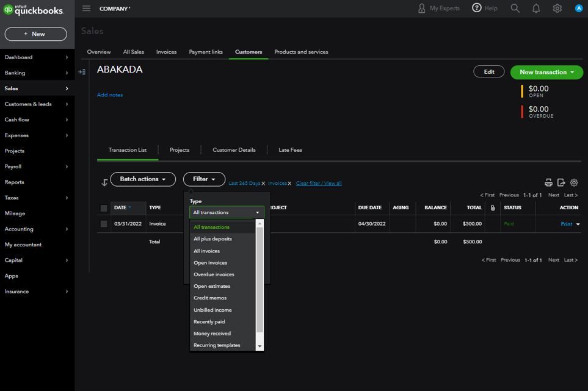Open the top-right Settings gear

tap(557, 9)
